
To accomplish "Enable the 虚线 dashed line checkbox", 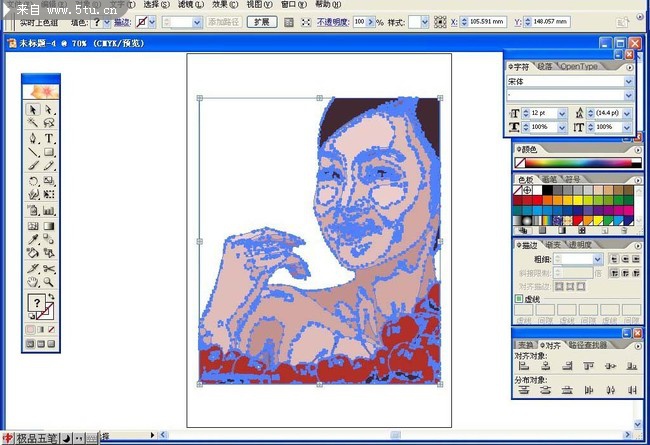I will tap(519, 298).
